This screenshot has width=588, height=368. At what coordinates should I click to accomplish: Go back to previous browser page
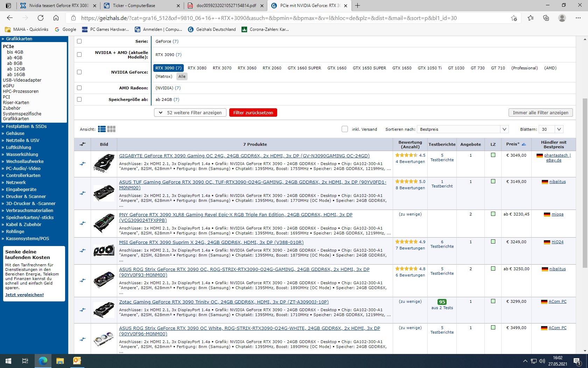tap(10, 18)
